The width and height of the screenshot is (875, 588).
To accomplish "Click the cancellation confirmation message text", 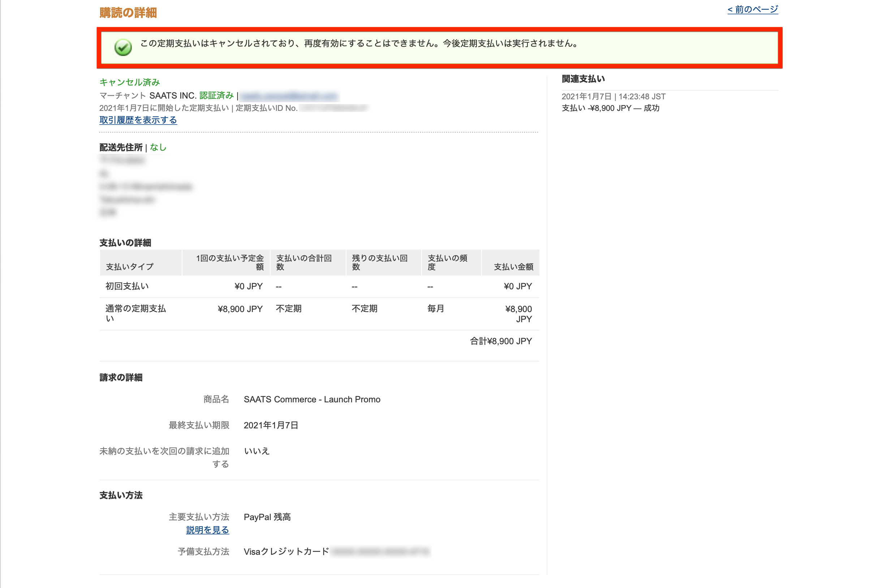I will 359,43.
